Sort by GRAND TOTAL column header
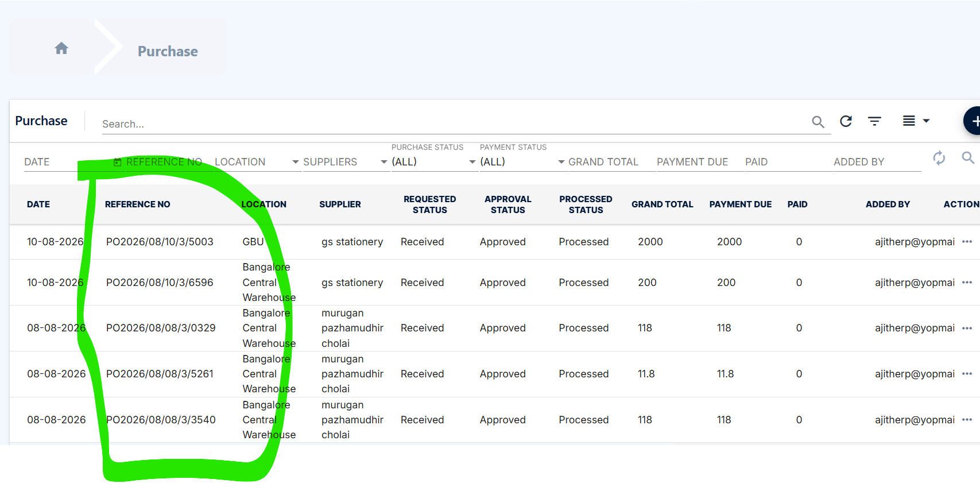980x483 pixels. click(x=663, y=204)
